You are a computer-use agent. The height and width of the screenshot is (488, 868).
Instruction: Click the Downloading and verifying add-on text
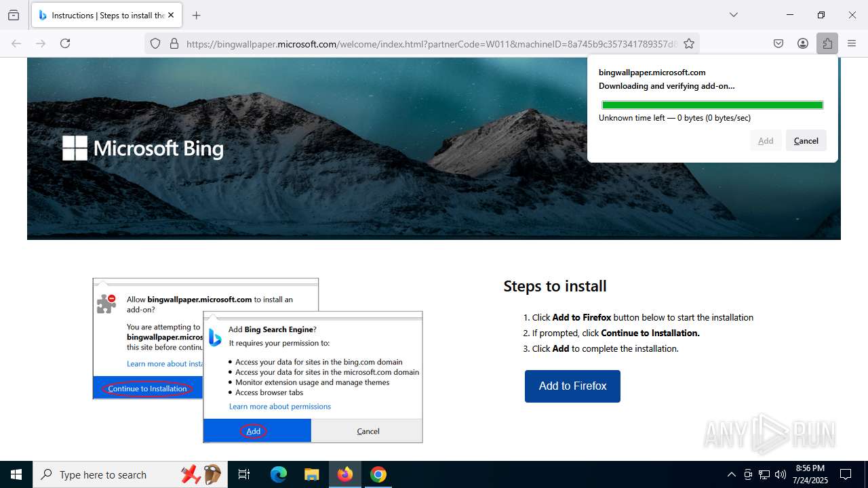click(x=667, y=86)
